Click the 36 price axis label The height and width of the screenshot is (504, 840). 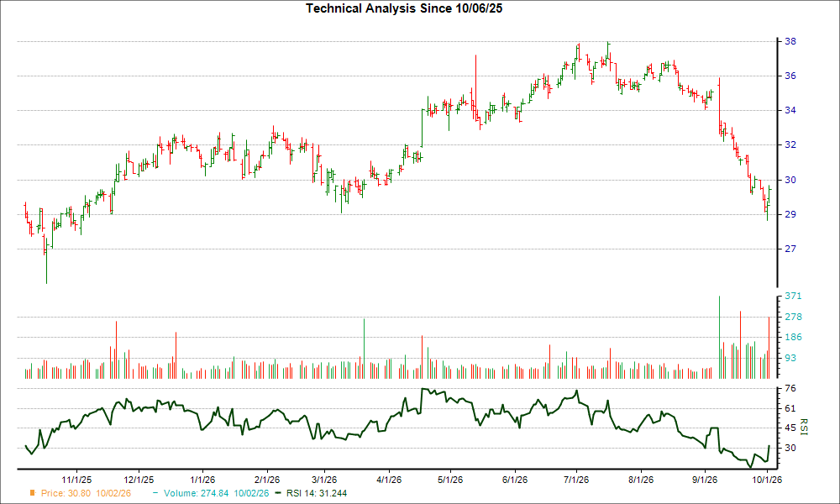(x=790, y=76)
